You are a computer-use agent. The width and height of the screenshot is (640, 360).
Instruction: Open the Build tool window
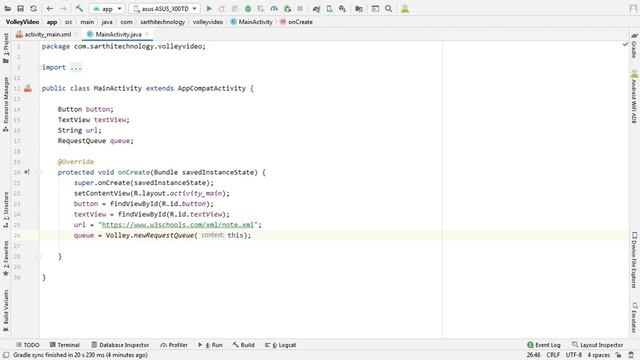tap(244, 345)
